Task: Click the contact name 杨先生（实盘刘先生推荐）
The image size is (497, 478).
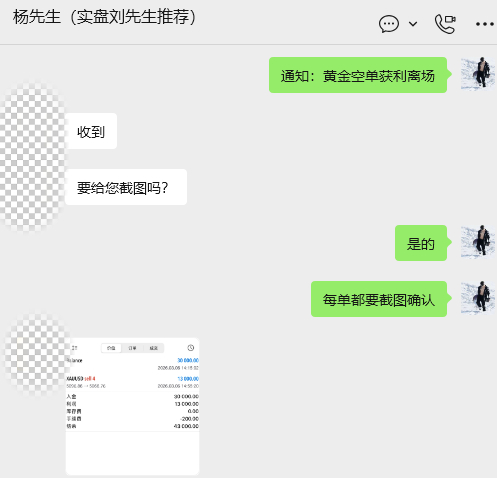Action: (104, 17)
